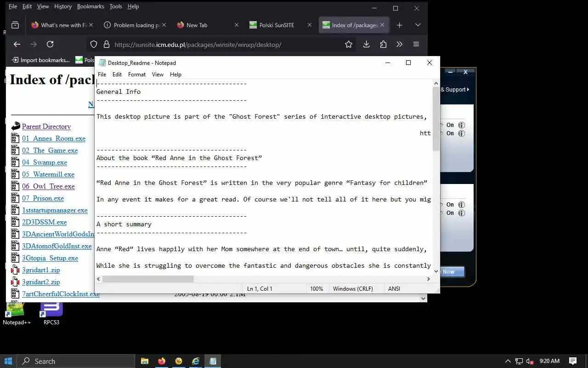Viewport: 588px width, 368px height.
Task: Open the network icon in system tray
Action: (x=519, y=361)
